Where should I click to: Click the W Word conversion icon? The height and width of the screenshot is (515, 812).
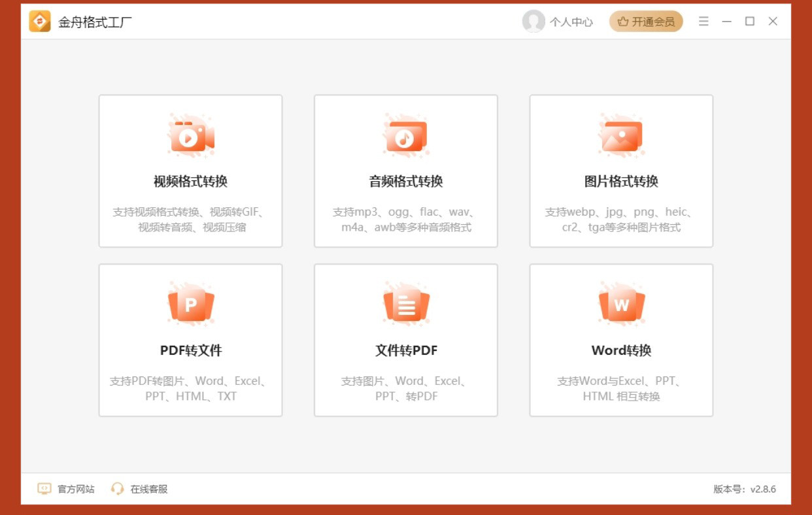pos(621,305)
